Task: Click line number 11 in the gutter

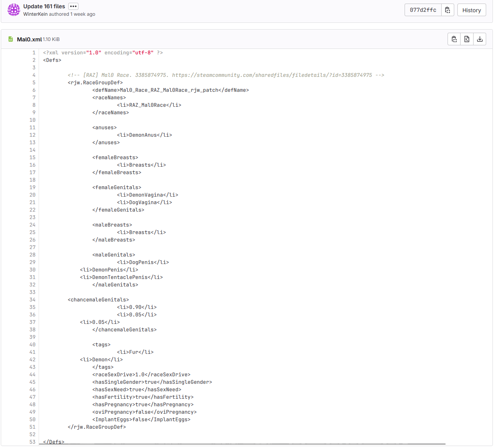Action: pyautogui.click(x=32, y=128)
